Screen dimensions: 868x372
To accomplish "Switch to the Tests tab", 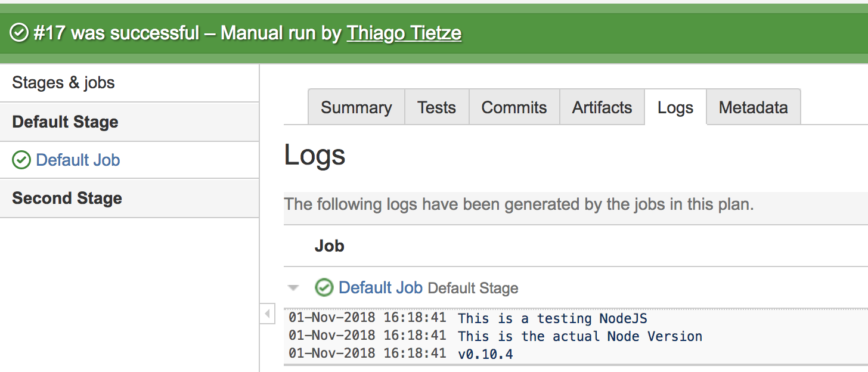I will [437, 107].
